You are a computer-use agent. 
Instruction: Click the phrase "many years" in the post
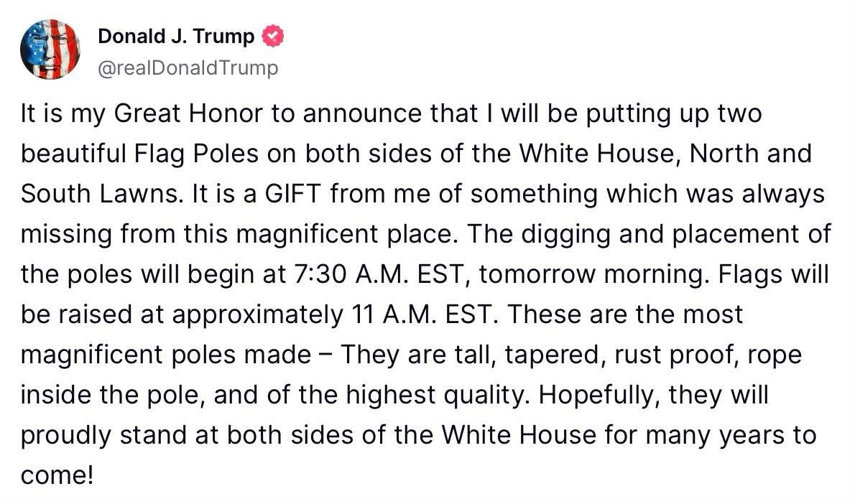[x=708, y=435]
